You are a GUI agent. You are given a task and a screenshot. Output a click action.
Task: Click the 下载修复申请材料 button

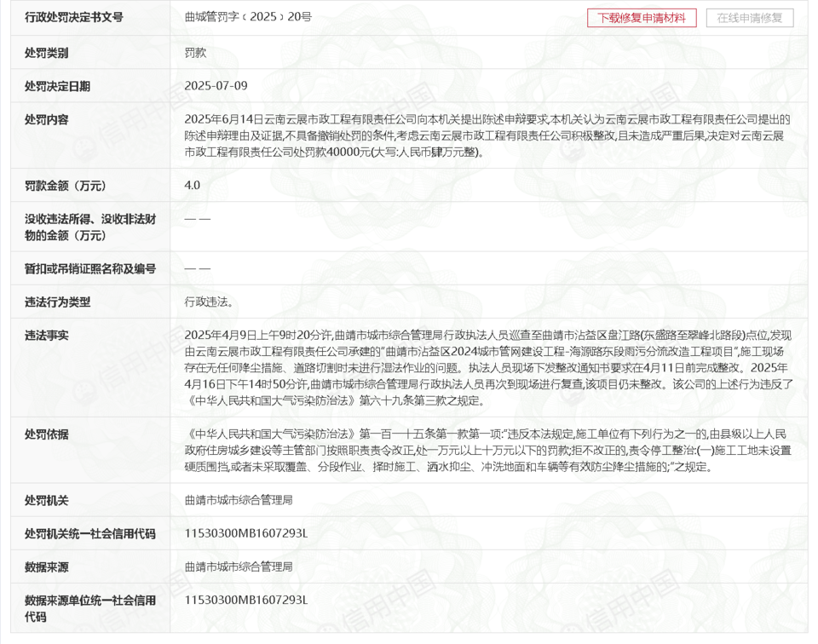pos(642,18)
